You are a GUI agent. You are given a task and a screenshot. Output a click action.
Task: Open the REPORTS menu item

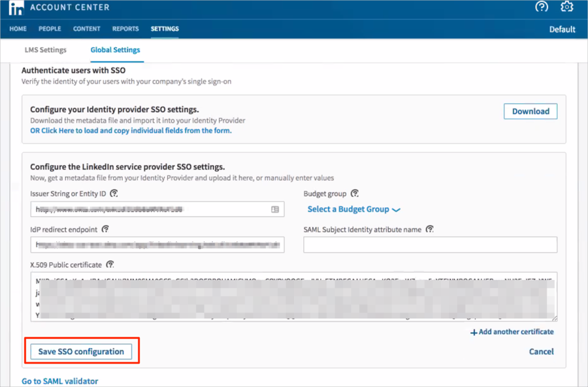coord(125,29)
